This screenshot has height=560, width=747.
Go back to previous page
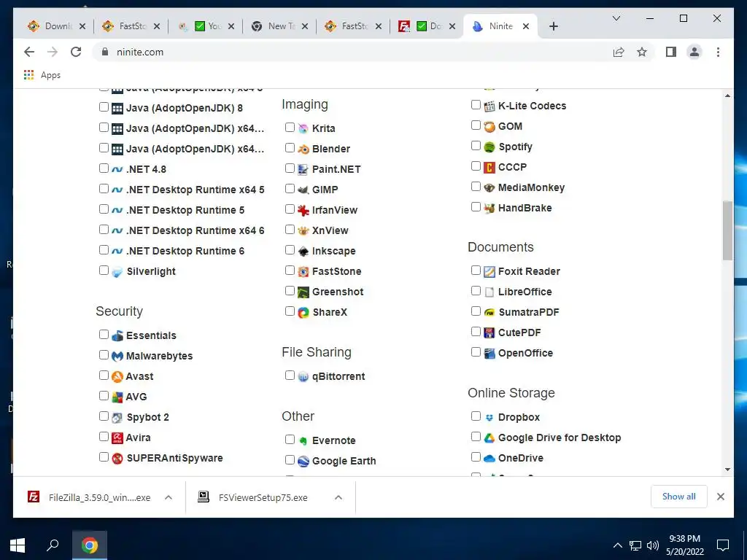coord(29,52)
